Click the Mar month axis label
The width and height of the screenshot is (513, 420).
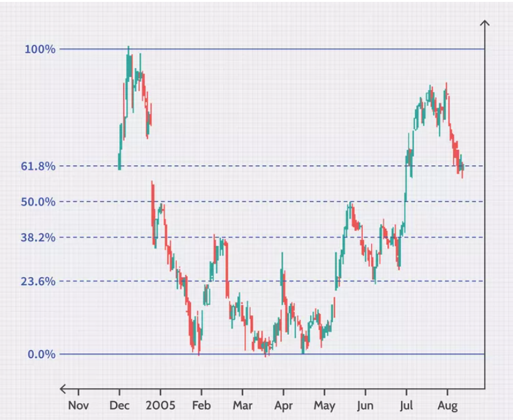[x=243, y=405]
